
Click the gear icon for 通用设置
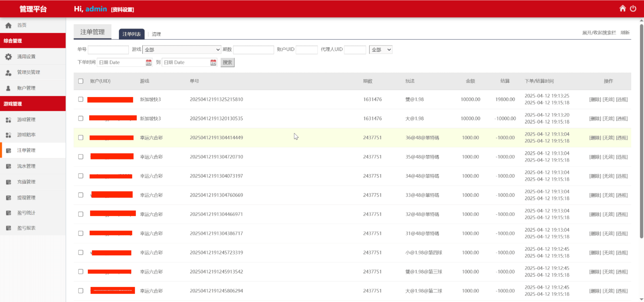[8, 57]
